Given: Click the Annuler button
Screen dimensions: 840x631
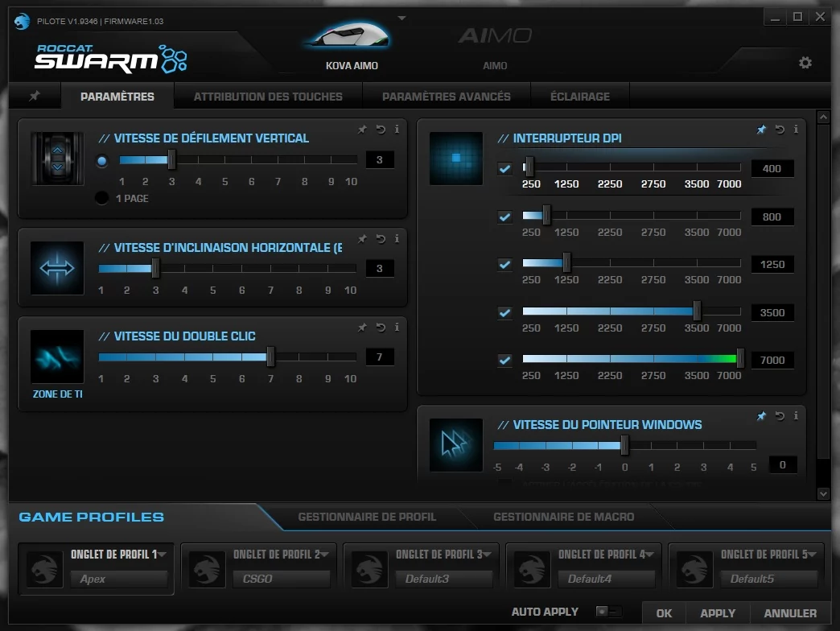Looking at the screenshot, I should pyautogui.click(x=790, y=613).
